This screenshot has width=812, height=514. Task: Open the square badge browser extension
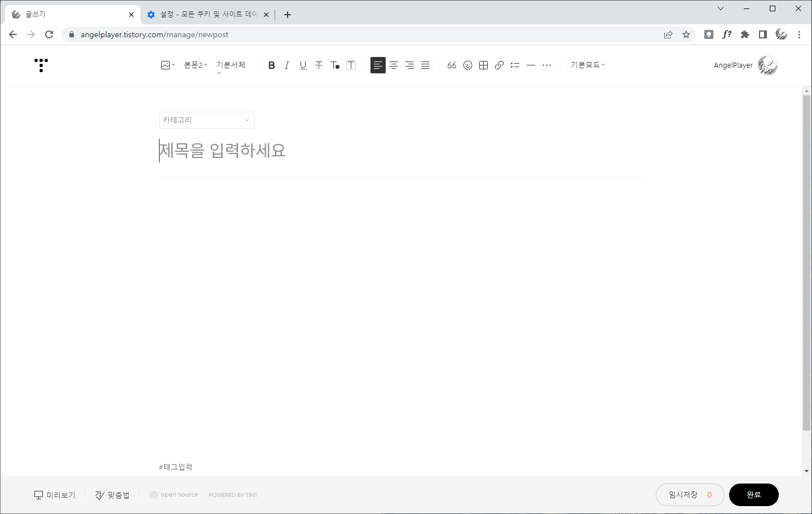[709, 34]
